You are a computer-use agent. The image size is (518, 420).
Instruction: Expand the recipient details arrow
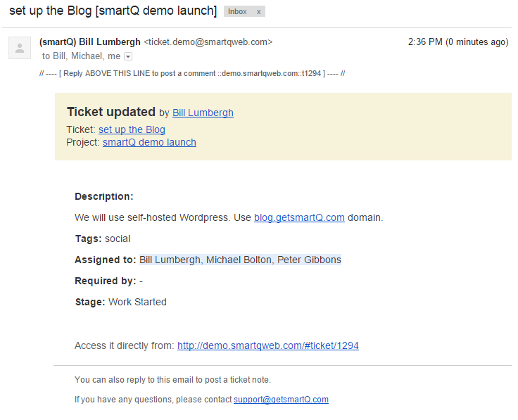pyautogui.click(x=128, y=56)
